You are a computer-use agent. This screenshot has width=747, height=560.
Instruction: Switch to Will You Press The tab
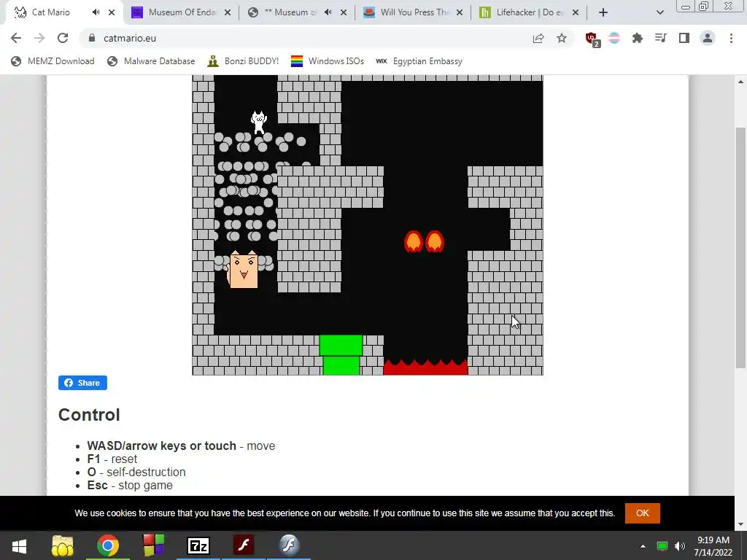(414, 12)
